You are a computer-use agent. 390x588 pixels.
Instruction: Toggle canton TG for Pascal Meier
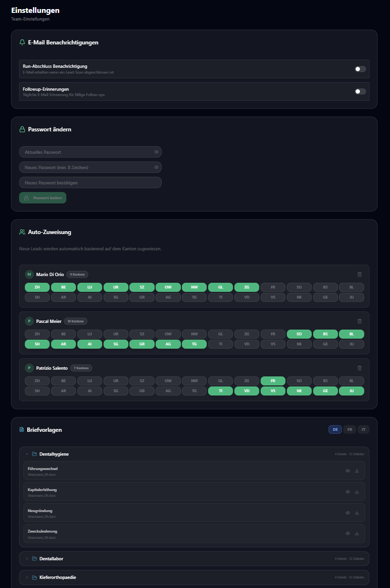click(x=194, y=344)
